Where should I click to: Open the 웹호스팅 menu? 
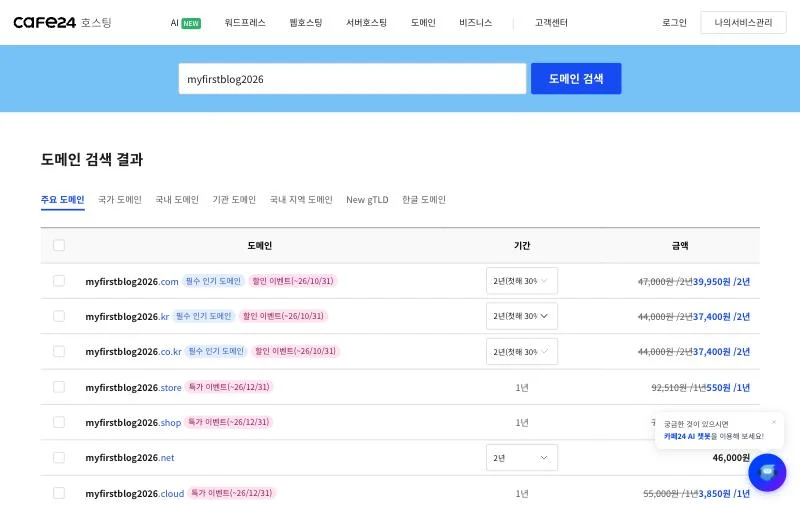coord(306,22)
